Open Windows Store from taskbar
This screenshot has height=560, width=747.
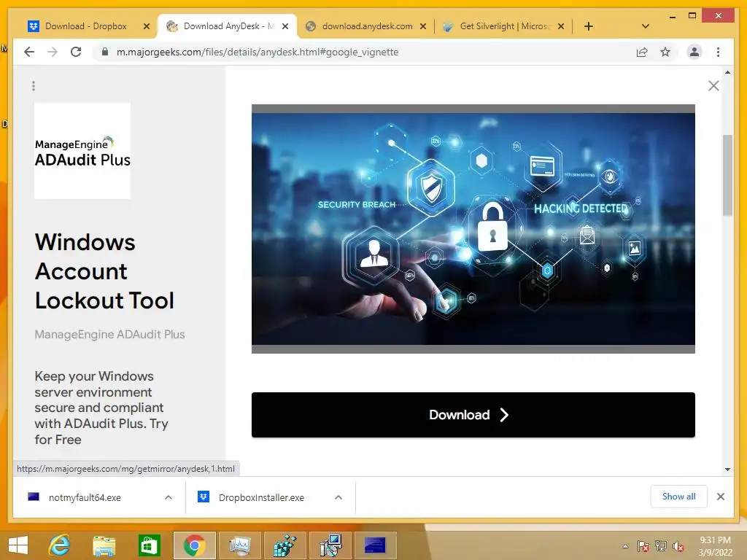tap(149, 545)
